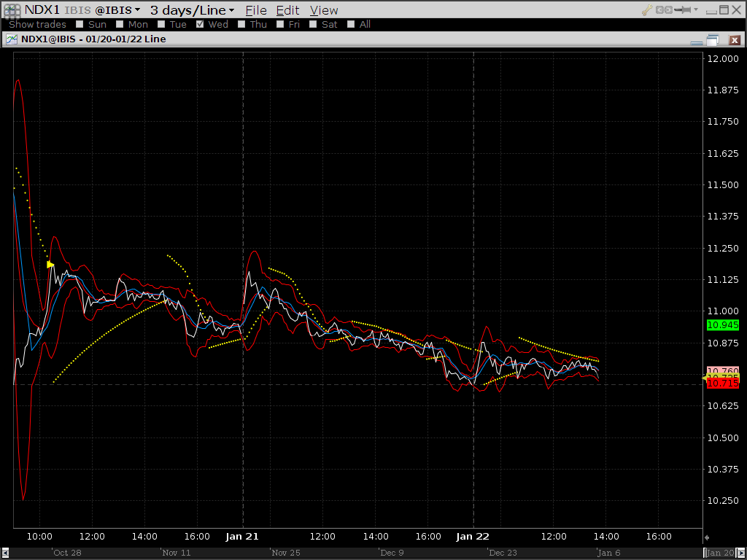This screenshot has width=747, height=560.
Task: Click the 11.000 price axis label
Action: (x=723, y=311)
